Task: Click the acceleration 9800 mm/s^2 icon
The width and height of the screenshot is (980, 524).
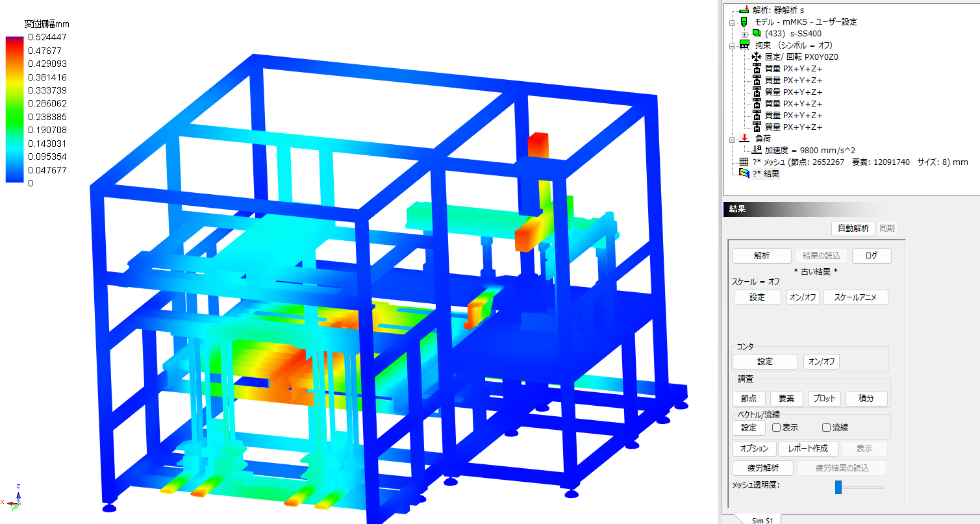Action: tap(757, 150)
